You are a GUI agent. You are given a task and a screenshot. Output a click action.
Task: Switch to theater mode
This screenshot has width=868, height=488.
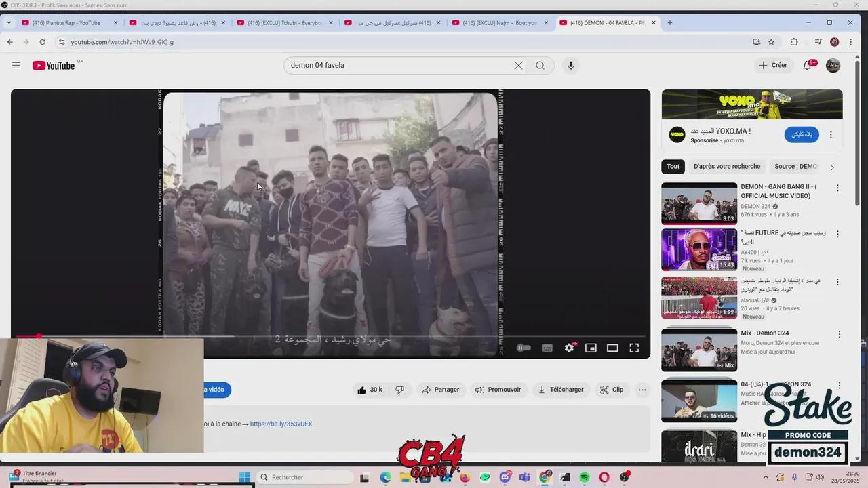tap(612, 348)
